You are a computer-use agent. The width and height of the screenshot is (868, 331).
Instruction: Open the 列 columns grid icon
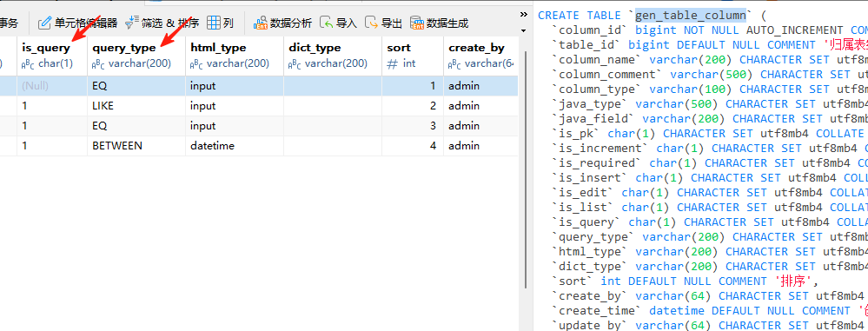[x=214, y=23]
